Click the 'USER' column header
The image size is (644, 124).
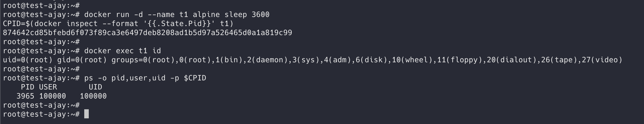(48, 87)
